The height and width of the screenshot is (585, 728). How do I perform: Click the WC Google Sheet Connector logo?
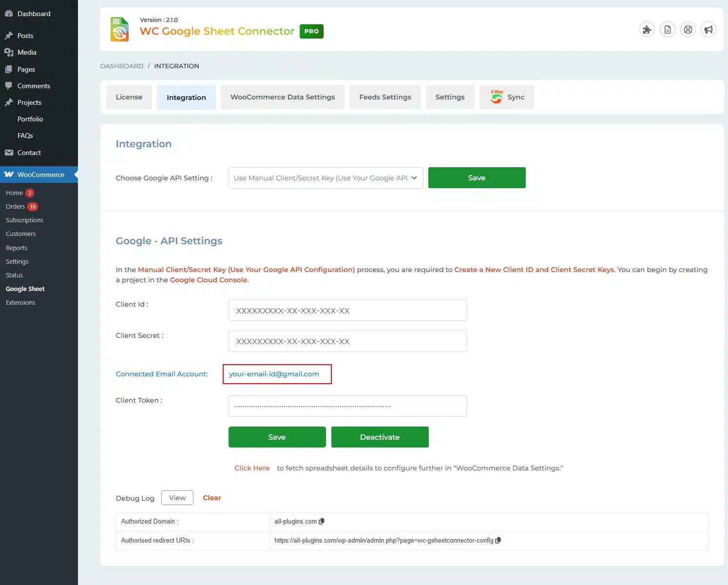pos(120,30)
